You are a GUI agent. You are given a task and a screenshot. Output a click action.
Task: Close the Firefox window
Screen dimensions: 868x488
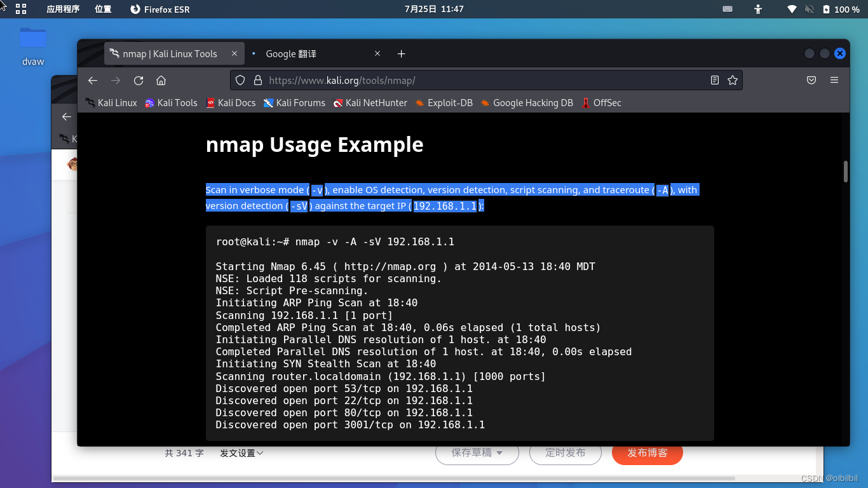click(840, 54)
